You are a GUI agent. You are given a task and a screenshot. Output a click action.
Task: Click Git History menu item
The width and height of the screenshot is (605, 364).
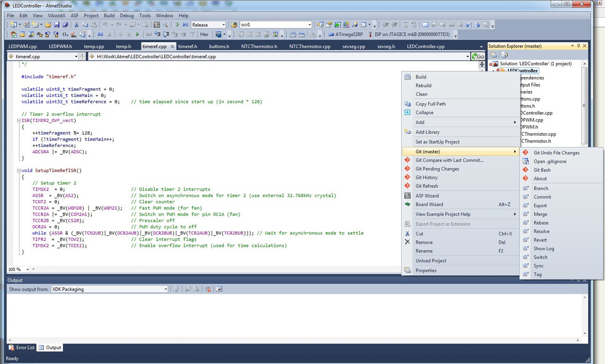tap(426, 177)
